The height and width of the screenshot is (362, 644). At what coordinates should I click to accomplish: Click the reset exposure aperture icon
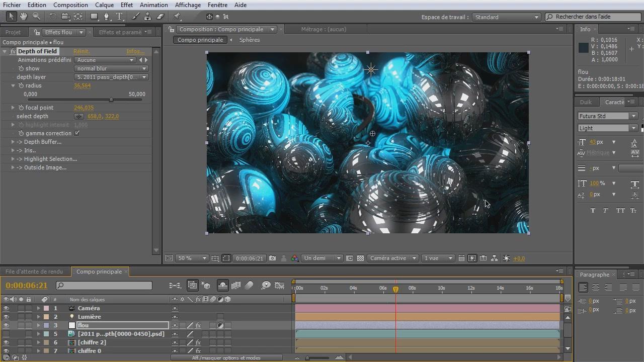click(507, 258)
